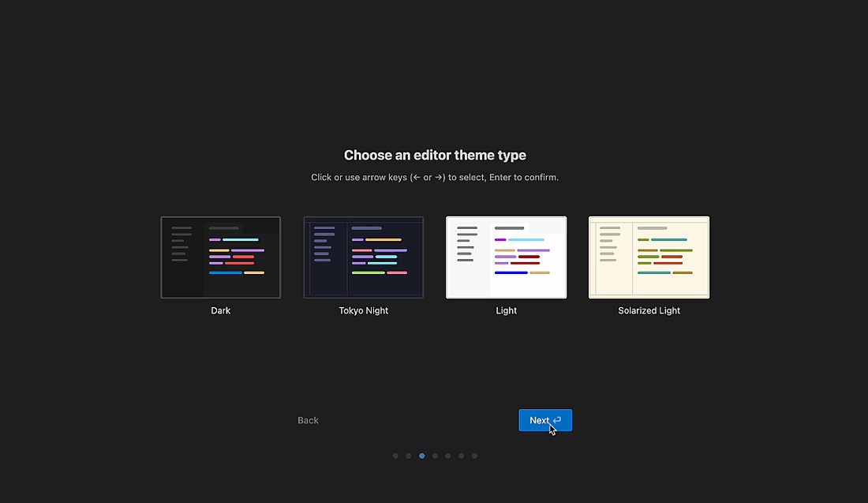Click the 'Dark' theme label
Screen dimensions: 868x503
pyautogui.click(x=221, y=311)
